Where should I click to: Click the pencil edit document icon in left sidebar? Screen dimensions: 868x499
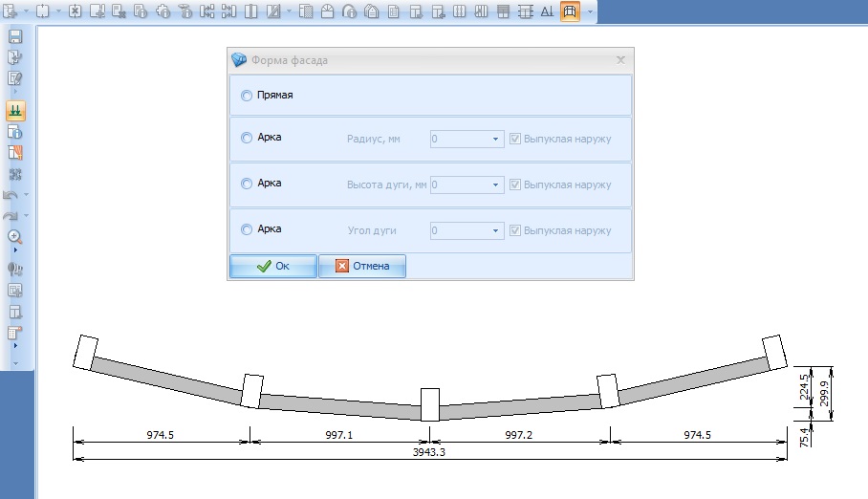[x=15, y=78]
